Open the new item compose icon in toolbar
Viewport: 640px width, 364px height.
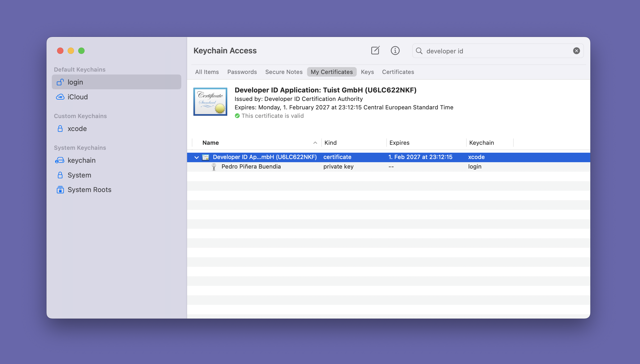375,50
